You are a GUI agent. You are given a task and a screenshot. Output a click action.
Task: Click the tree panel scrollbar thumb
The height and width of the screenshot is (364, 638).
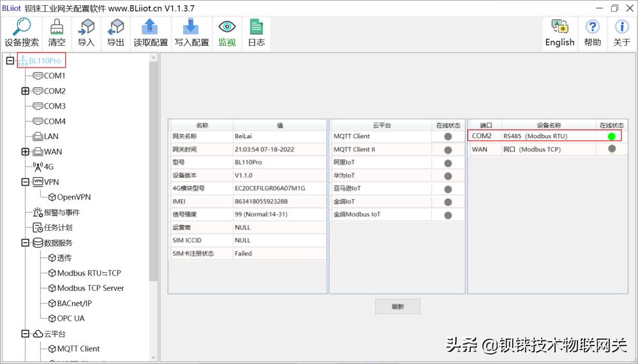click(x=153, y=171)
